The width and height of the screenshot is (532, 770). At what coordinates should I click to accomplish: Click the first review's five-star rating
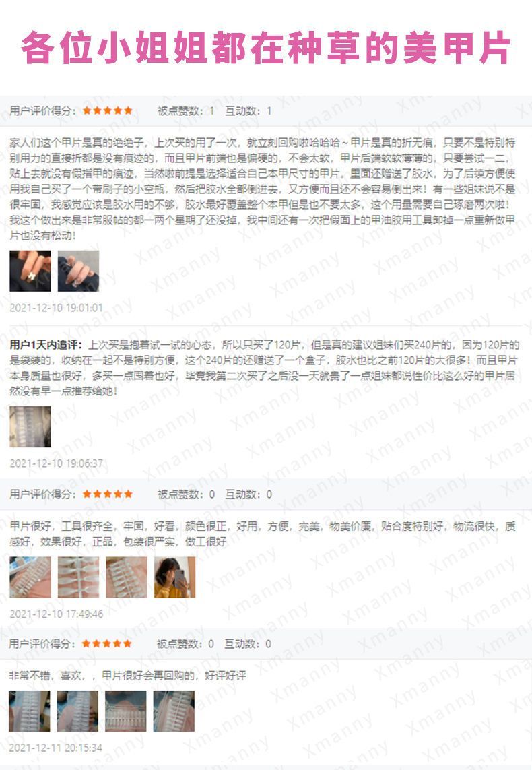point(108,110)
